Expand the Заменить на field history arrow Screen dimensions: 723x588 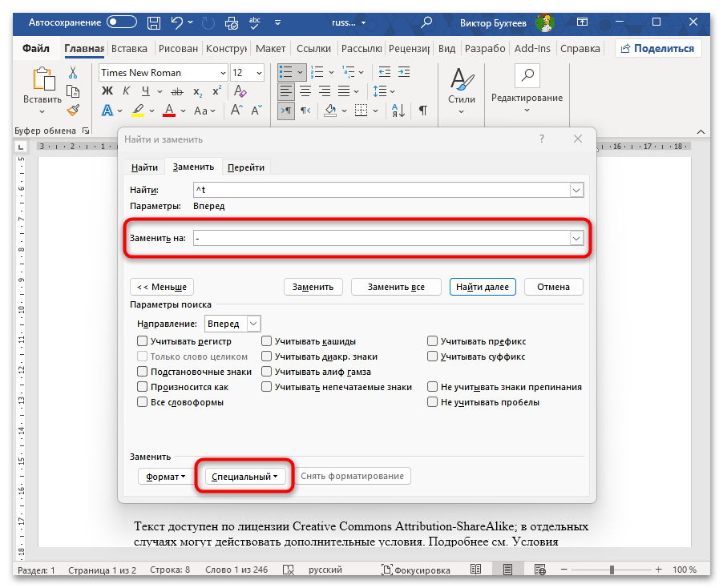[576, 238]
